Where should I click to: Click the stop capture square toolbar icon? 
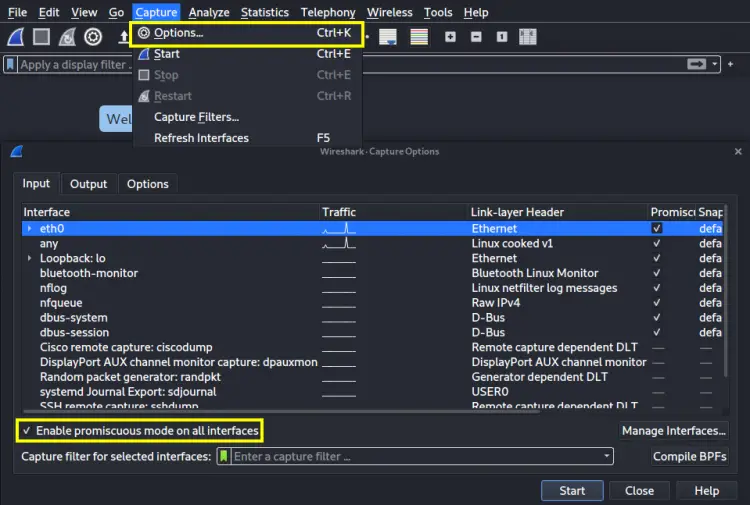[41, 37]
